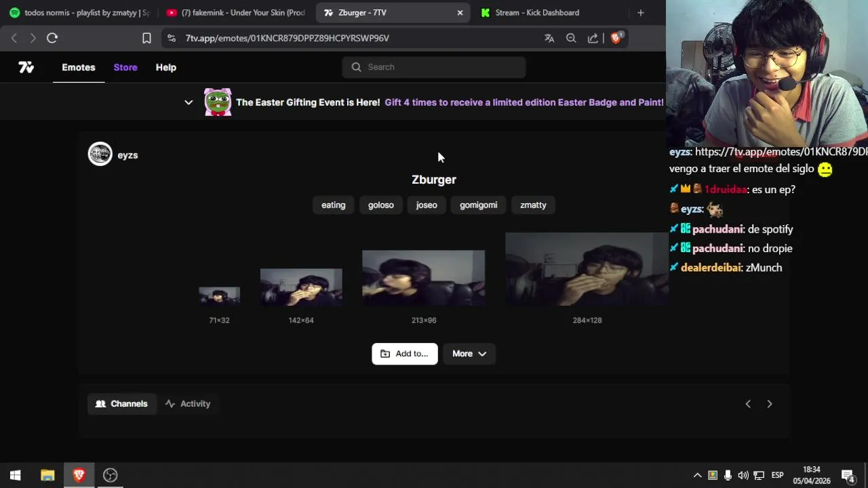
Task: Go to next channels page arrow
Action: [770, 404]
